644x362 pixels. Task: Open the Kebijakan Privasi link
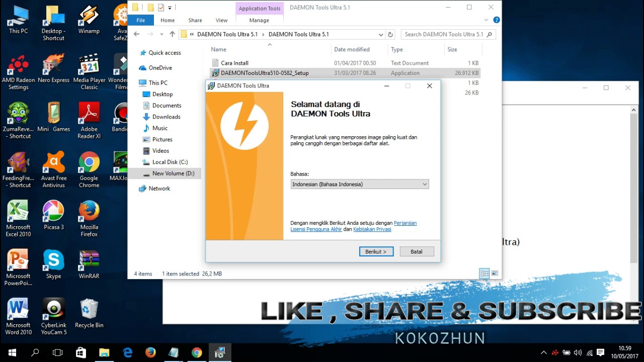click(x=372, y=229)
